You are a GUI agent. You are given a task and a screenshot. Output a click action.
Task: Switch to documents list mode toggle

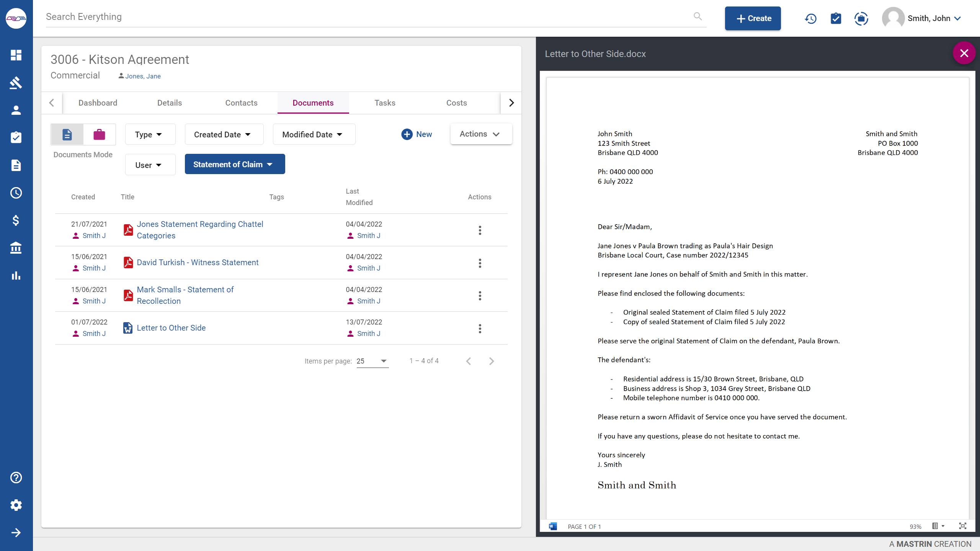pyautogui.click(x=67, y=134)
